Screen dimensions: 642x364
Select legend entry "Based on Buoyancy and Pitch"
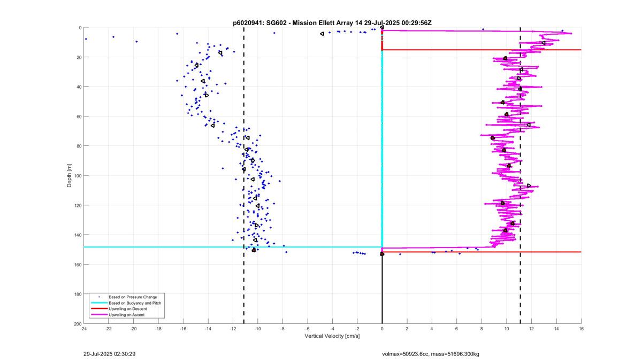coord(135,303)
